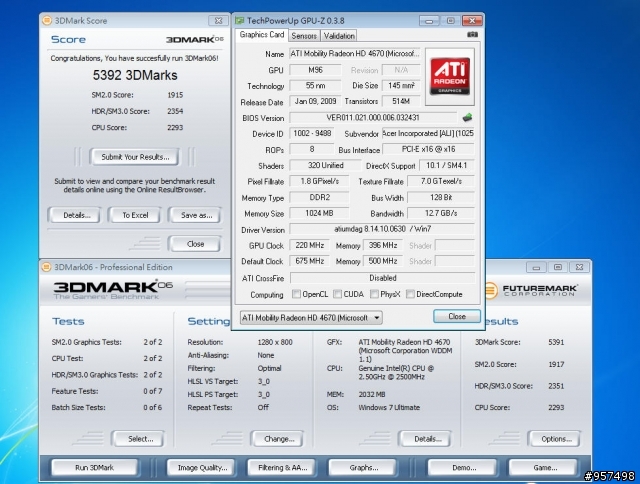The image size is (640, 484).
Task: Switch to the Sensors tab
Action: [304, 36]
